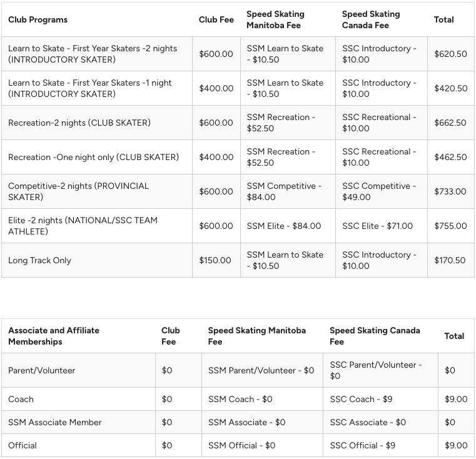Viewport: 476px width, 459px height.
Task: Select the Elite -2 nights program cell
Action: [83, 226]
